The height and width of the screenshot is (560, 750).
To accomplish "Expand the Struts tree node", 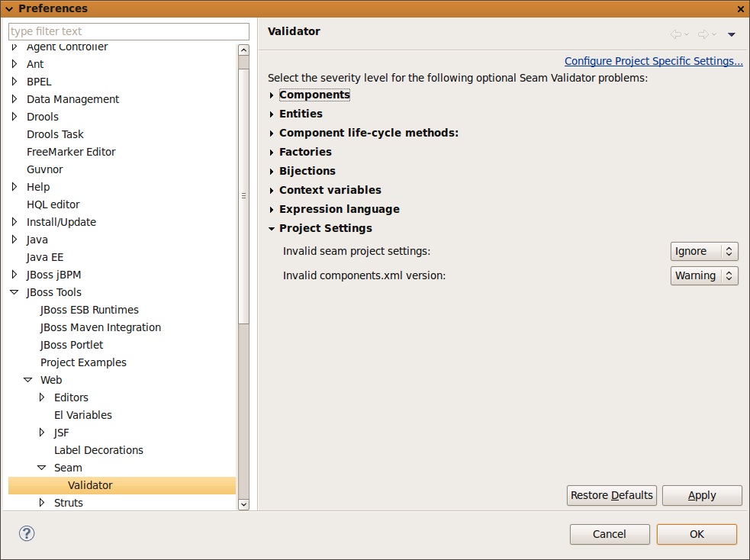I will point(42,503).
